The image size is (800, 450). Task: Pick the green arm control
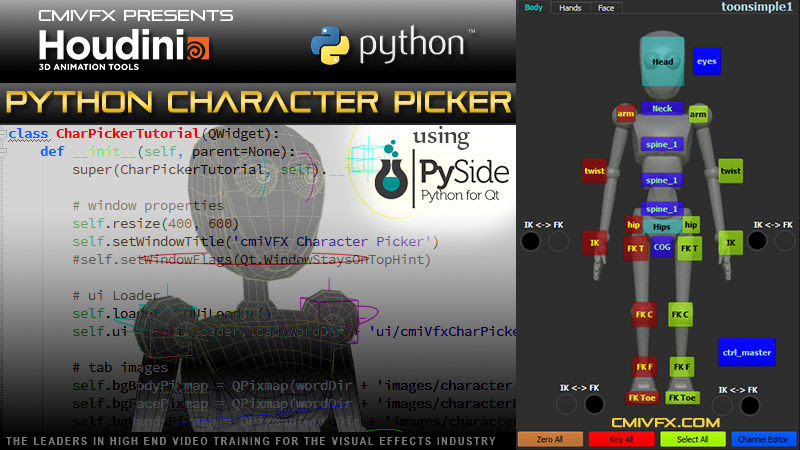click(x=698, y=114)
